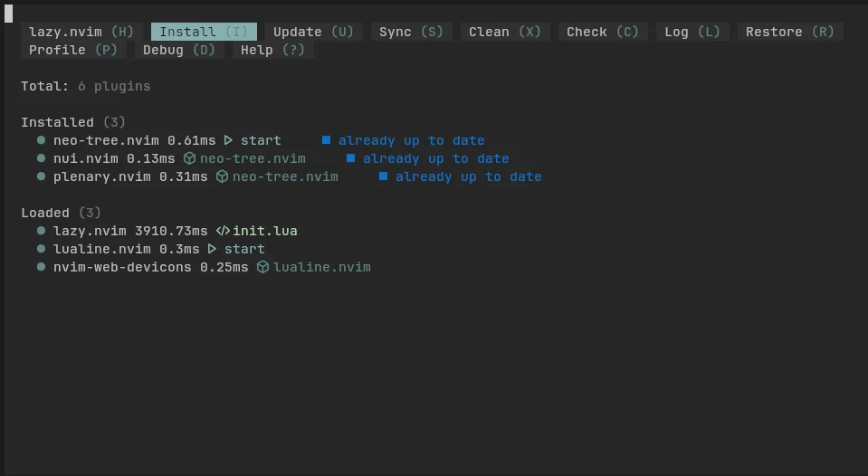Click the bullet dot beside neo-tree.nvim

[41, 140]
